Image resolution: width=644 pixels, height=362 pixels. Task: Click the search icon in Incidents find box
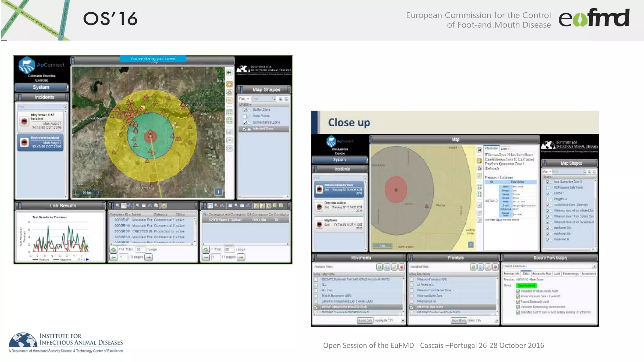(x=64, y=107)
